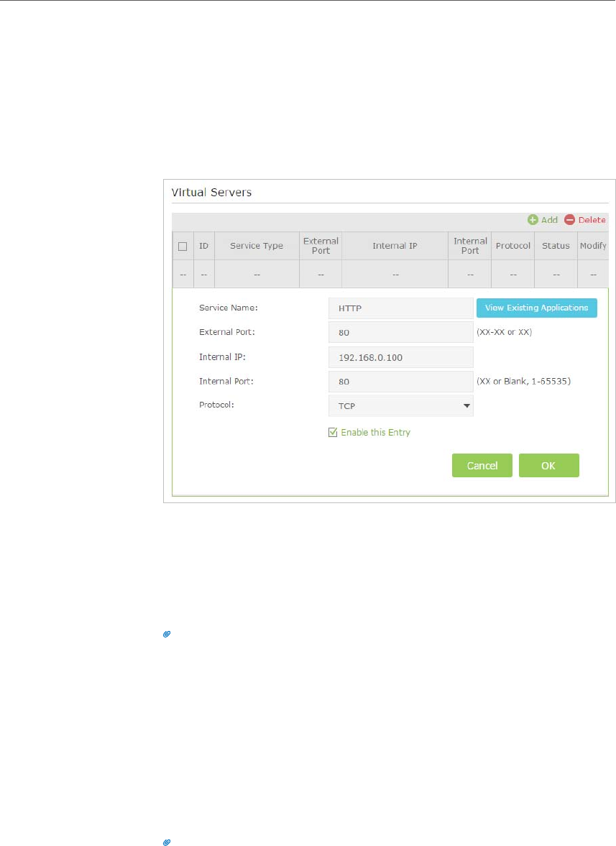Click the External Port input field
616x846 pixels.
(401, 332)
